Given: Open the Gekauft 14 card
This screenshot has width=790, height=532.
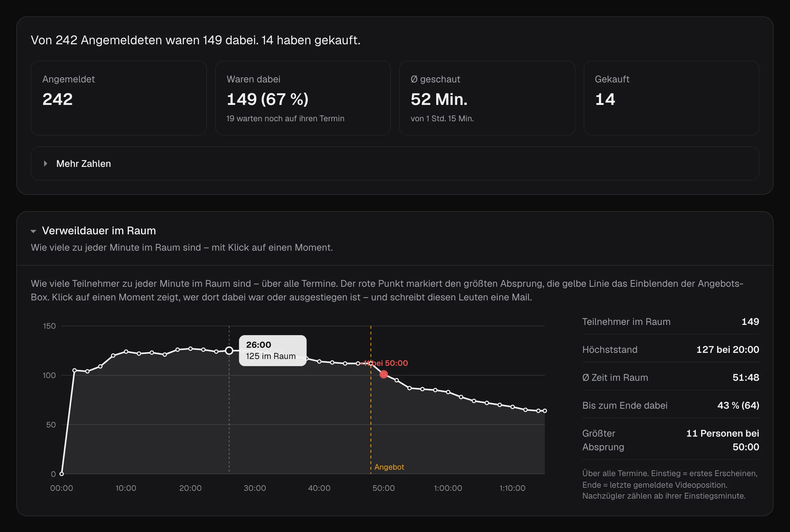Looking at the screenshot, I should 671,98.
